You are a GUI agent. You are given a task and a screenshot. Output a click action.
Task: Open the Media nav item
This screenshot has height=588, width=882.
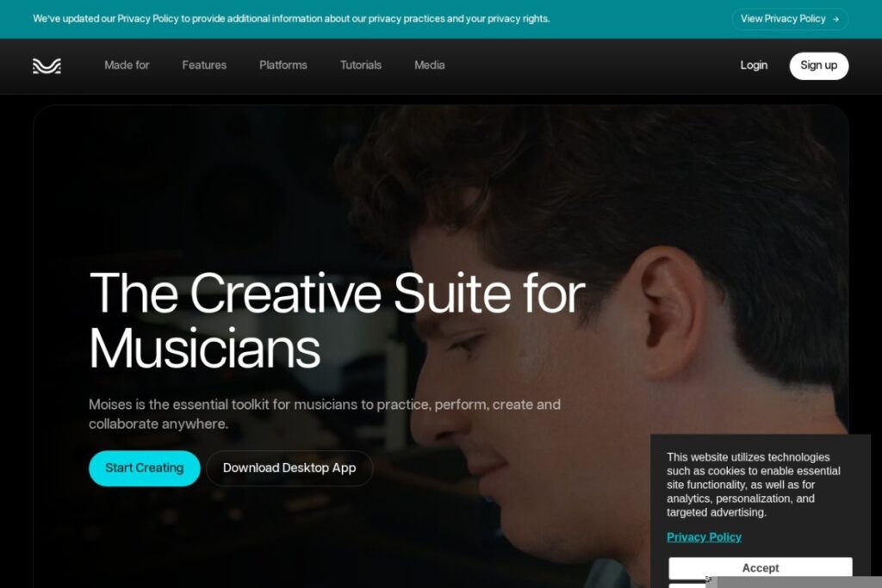[429, 65]
